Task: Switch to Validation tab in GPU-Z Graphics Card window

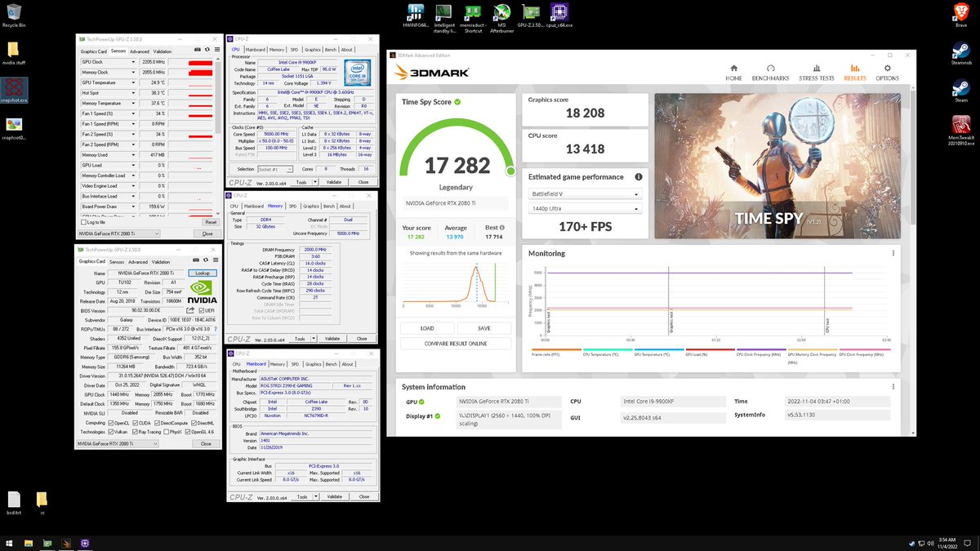Action: pyautogui.click(x=163, y=262)
